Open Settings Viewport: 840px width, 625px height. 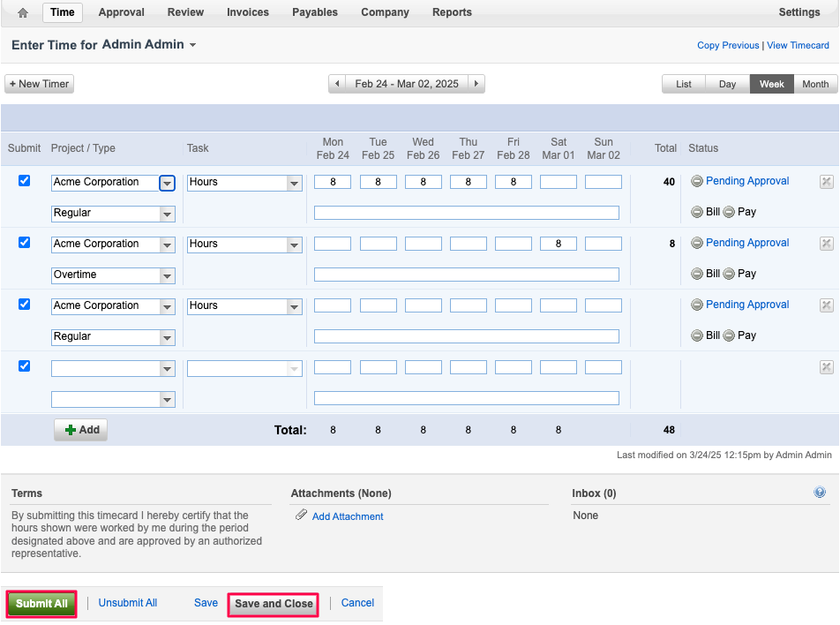tap(799, 12)
